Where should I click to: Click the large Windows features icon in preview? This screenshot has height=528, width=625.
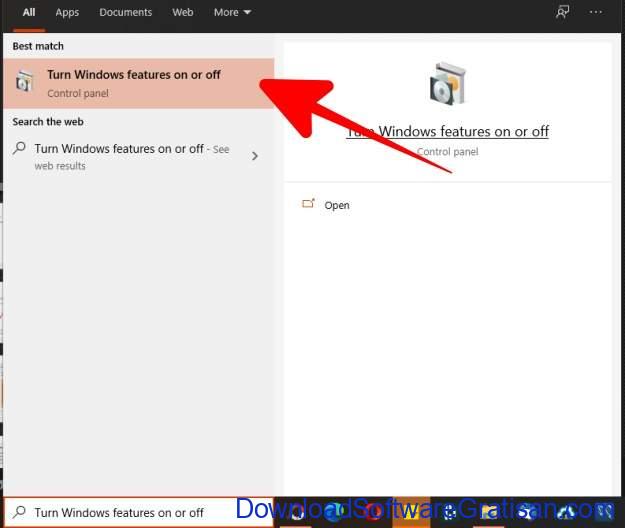(x=448, y=83)
